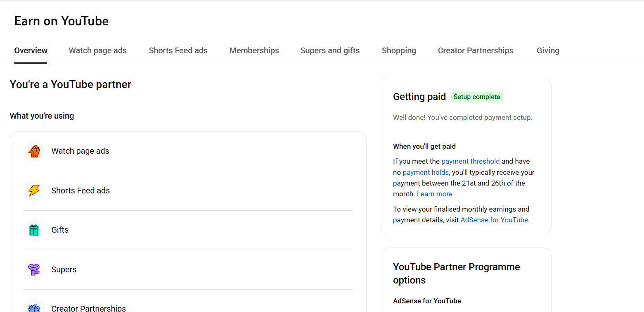Screen dimensions: 644x312
Task: Click the Setup complete status badge
Action: (x=476, y=97)
